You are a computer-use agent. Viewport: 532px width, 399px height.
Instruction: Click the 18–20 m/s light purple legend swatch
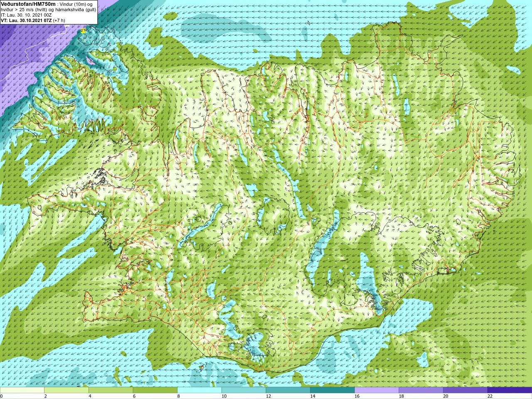click(421, 390)
